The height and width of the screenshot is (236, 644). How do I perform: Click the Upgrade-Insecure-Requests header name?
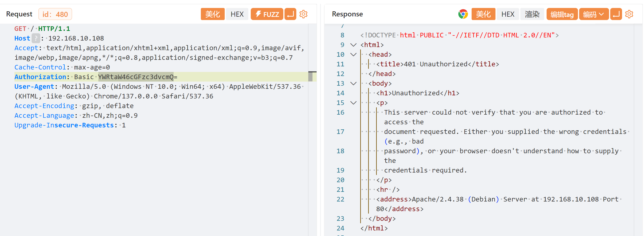pyautogui.click(x=64, y=125)
